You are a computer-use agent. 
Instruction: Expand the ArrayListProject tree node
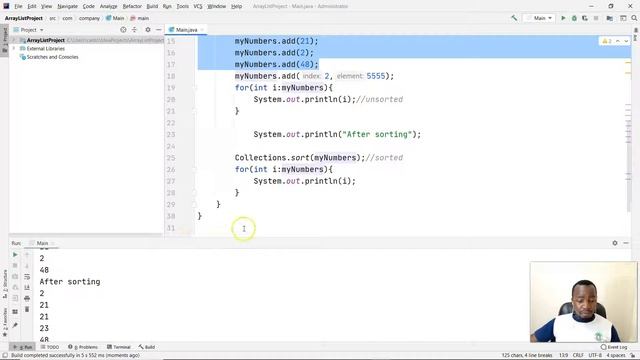(15, 40)
